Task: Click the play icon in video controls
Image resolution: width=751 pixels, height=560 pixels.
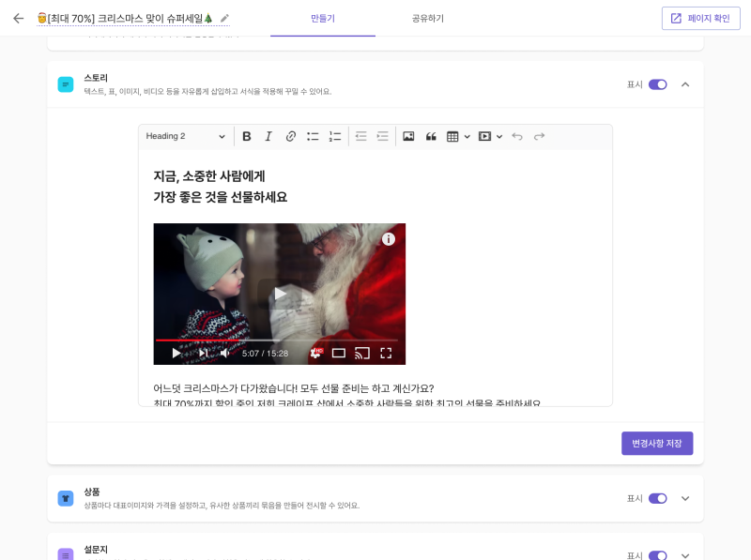Action: coord(176,354)
